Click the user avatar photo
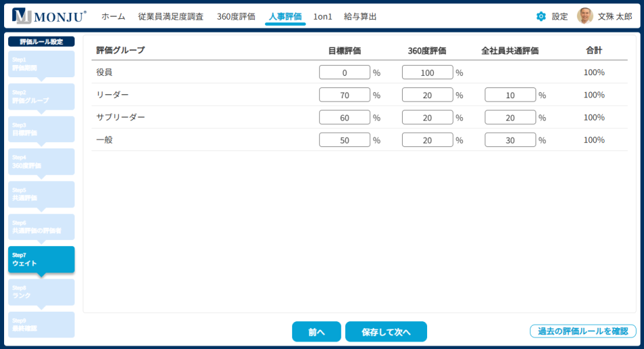Image resolution: width=644 pixels, height=349 pixels. tap(584, 16)
